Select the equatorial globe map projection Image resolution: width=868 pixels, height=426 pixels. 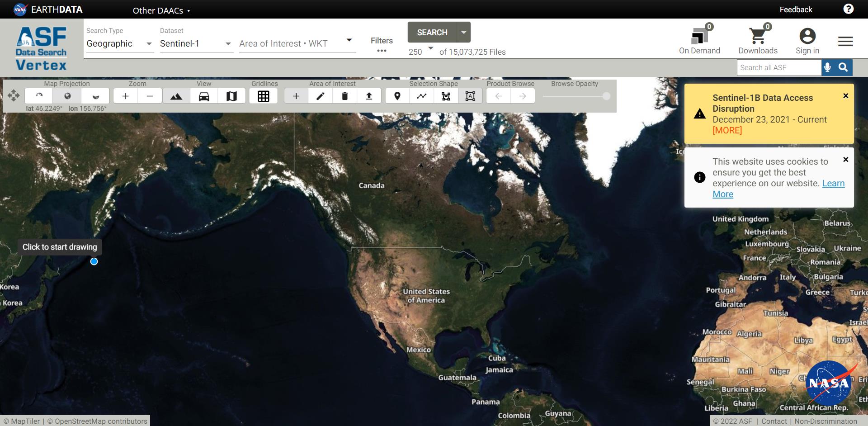(x=67, y=96)
